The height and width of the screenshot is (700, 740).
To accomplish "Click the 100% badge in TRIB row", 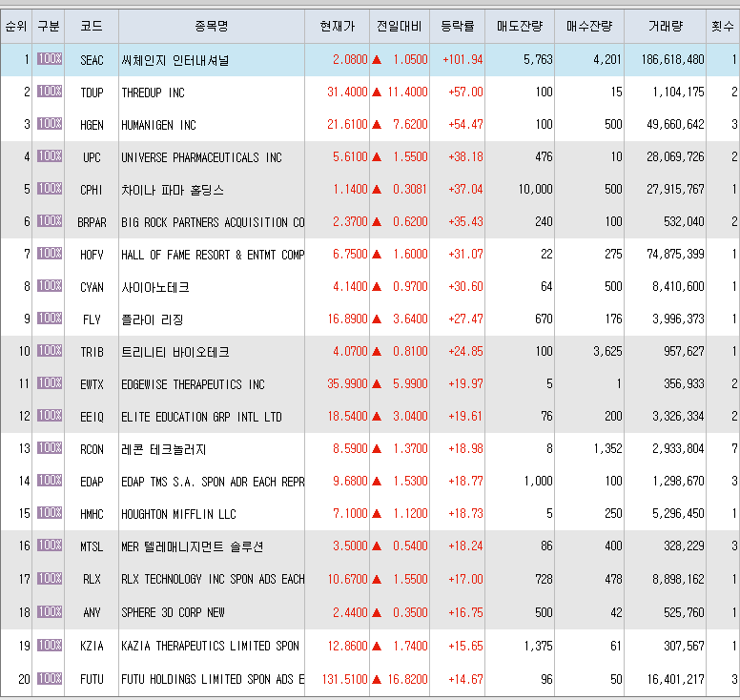I will [50, 350].
